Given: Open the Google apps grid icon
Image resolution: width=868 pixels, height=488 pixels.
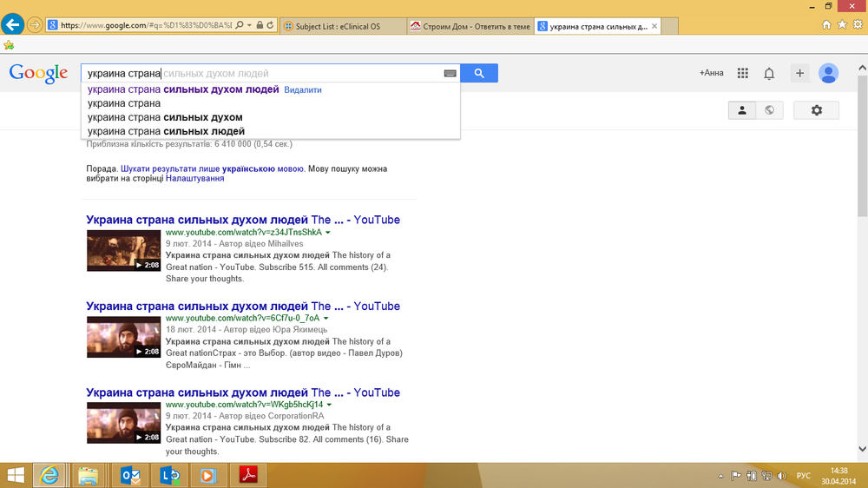Looking at the screenshot, I should click(x=743, y=73).
